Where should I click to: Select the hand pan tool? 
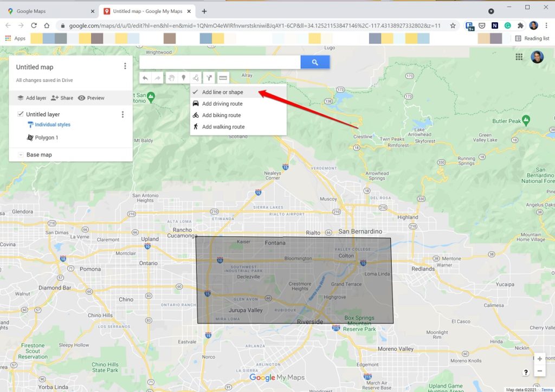[x=171, y=78]
